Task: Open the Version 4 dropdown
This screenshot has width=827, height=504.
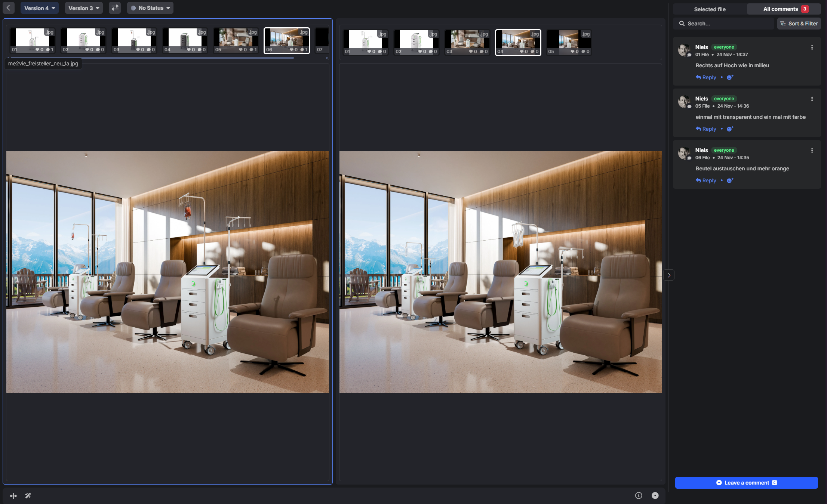Action: click(x=40, y=8)
